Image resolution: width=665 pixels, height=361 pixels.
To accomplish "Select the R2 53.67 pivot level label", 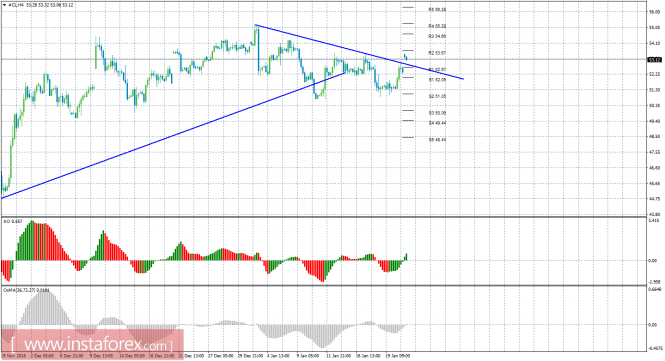I will [437, 53].
